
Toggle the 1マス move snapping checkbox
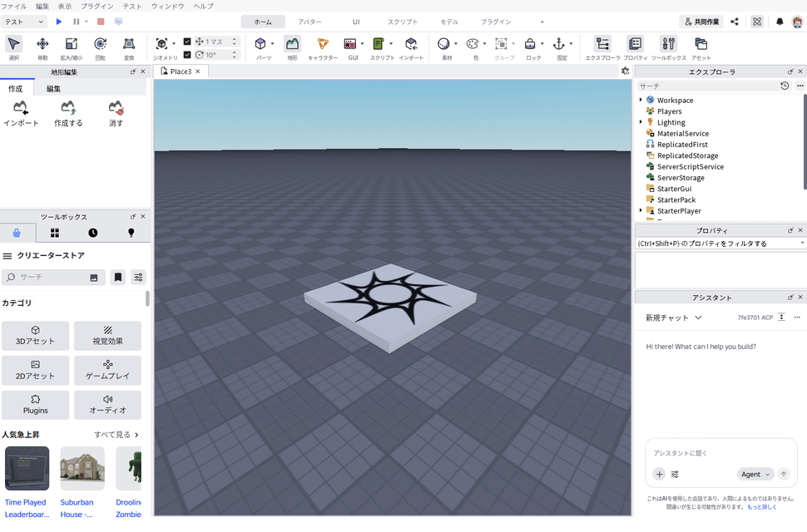coord(187,42)
